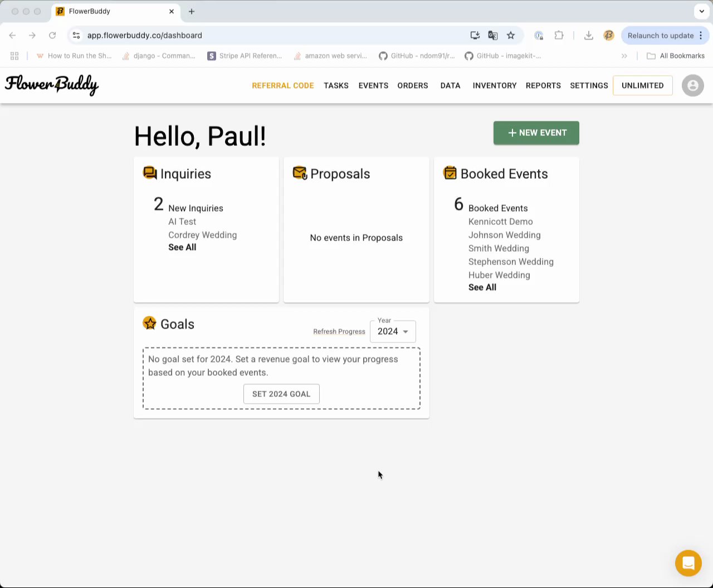Open the ORDERS menu
713x588 pixels.
(x=413, y=85)
